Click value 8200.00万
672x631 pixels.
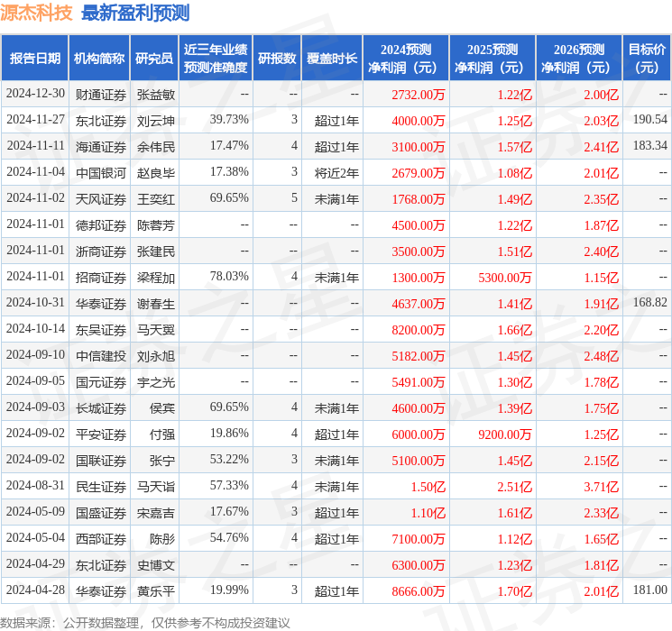tap(419, 330)
